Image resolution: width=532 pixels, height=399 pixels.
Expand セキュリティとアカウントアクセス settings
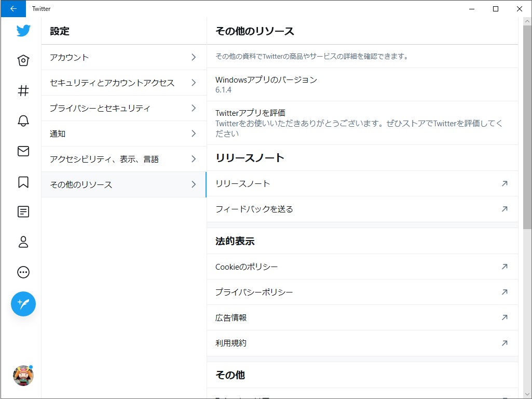[194, 83]
